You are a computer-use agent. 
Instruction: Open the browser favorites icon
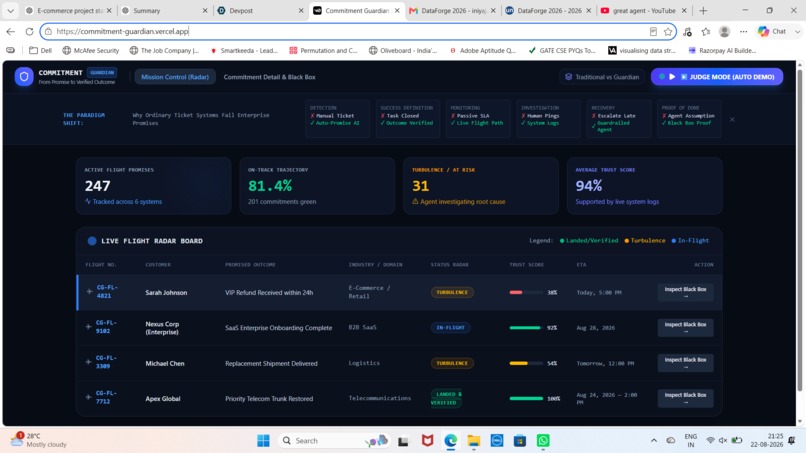pos(706,32)
